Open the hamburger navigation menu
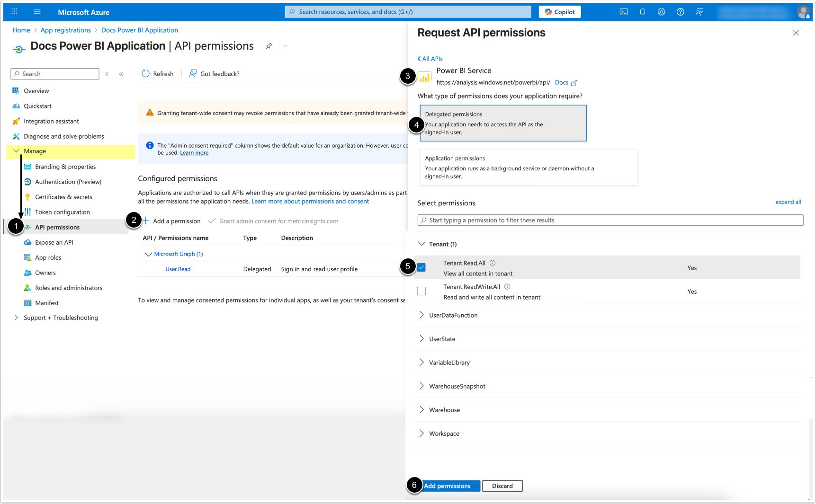The image size is (816, 504). pyautogui.click(x=37, y=12)
